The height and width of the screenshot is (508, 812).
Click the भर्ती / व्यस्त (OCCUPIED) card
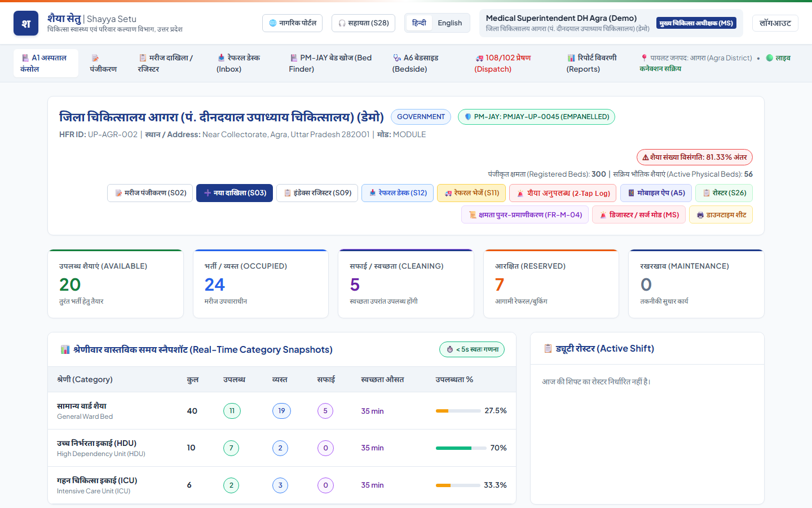tap(261, 284)
